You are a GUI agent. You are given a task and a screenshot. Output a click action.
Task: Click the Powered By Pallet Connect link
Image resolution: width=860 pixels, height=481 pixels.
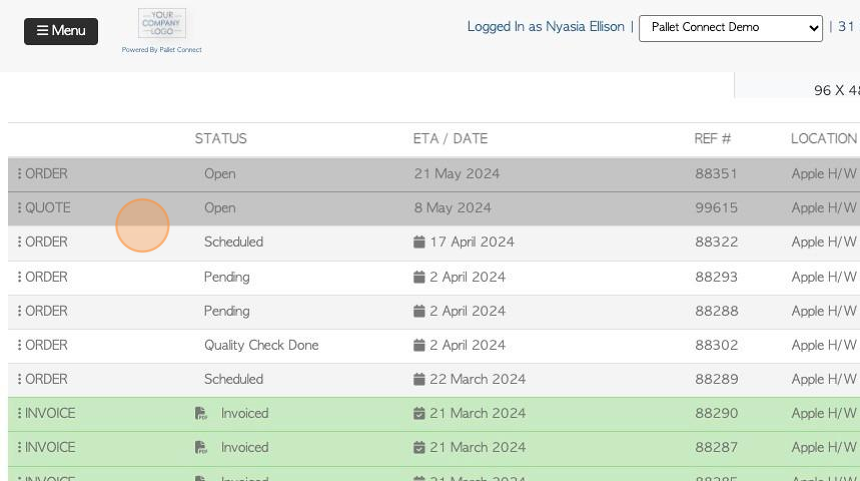tap(161, 50)
